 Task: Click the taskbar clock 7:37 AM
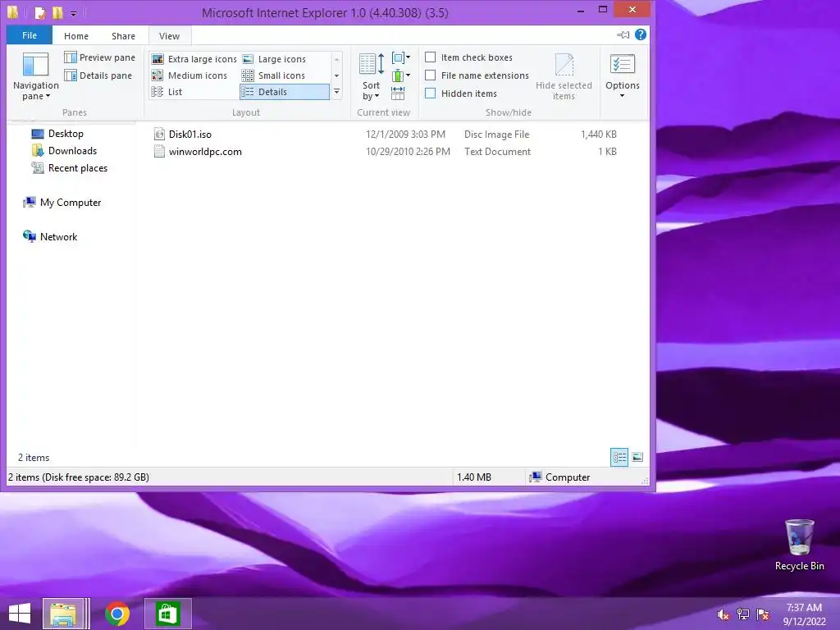coord(804,608)
